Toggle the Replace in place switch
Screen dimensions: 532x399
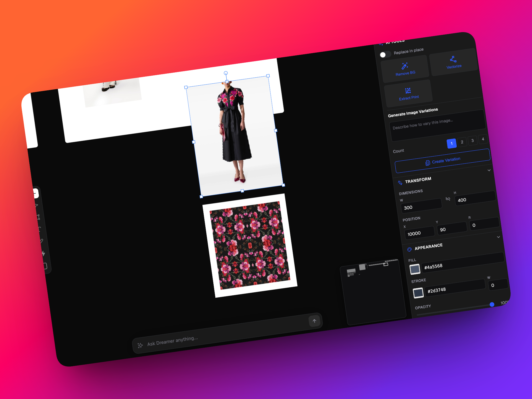click(x=385, y=54)
